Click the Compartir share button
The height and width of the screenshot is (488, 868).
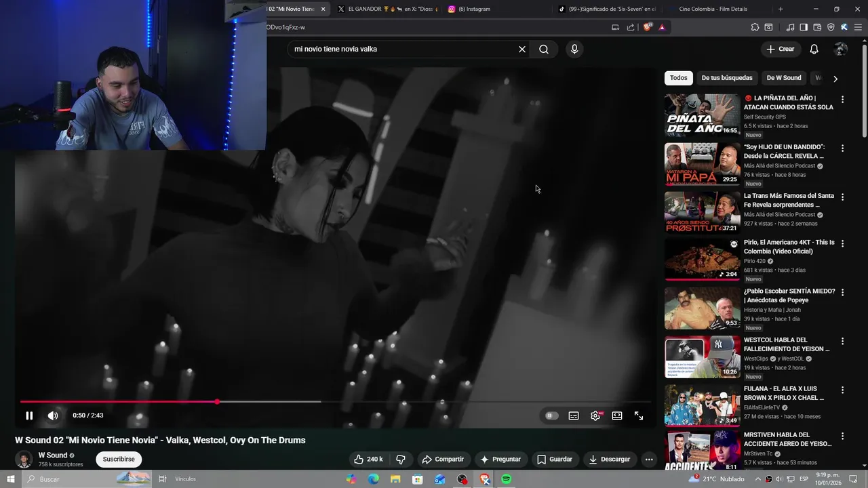pos(443,459)
